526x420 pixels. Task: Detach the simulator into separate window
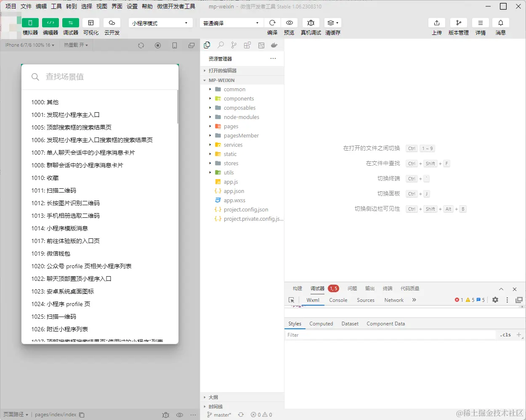point(191,45)
